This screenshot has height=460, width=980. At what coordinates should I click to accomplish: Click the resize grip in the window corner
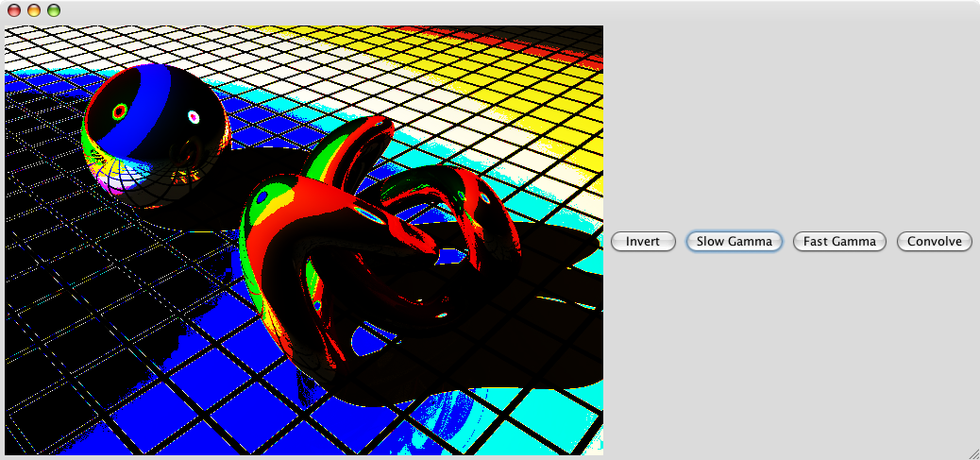coord(972,452)
